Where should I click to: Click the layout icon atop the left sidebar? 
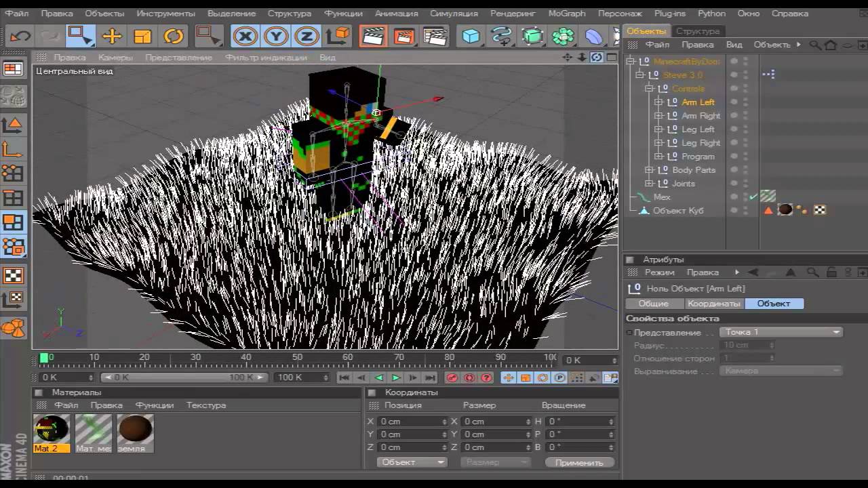coord(13,69)
